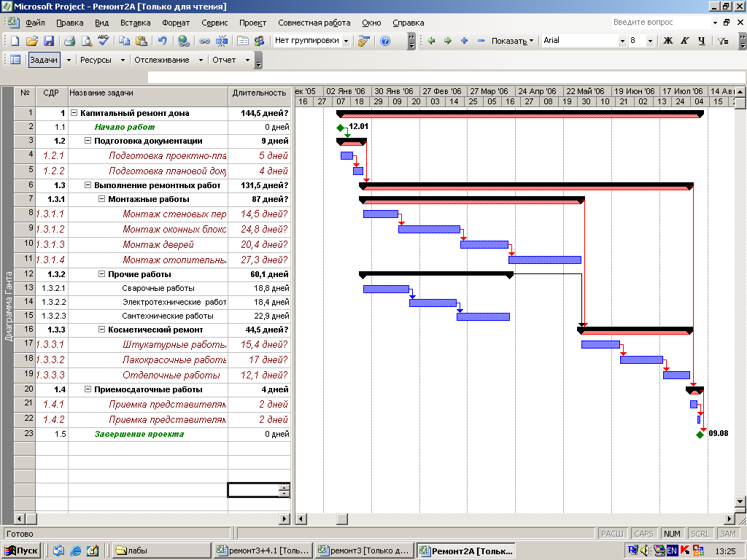Open an existing file with folder icon
747x560 pixels.
click(x=32, y=41)
